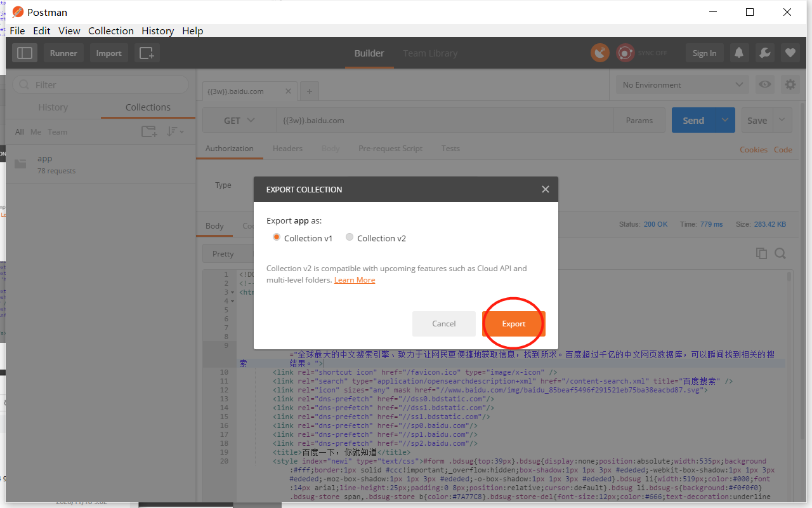Copy response with the clipboard icon

(761, 253)
